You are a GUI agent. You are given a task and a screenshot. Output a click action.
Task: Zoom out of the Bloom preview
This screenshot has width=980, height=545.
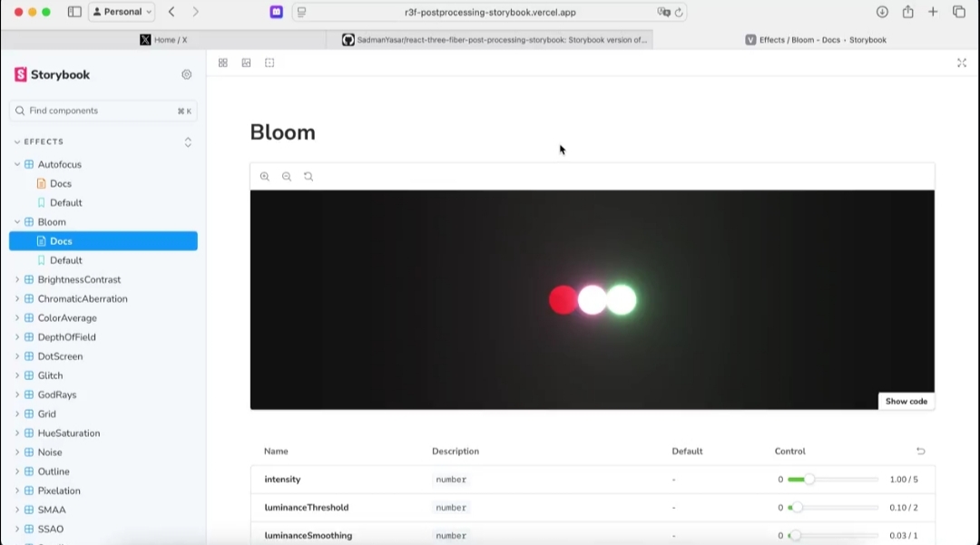pyautogui.click(x=287, y=177)
